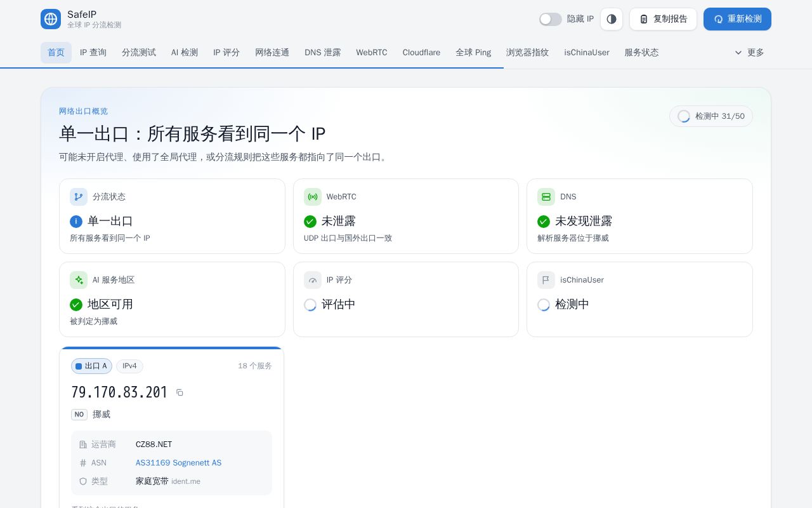
Task: Click the ident.me source label
Action: click(x=186, y=481)
